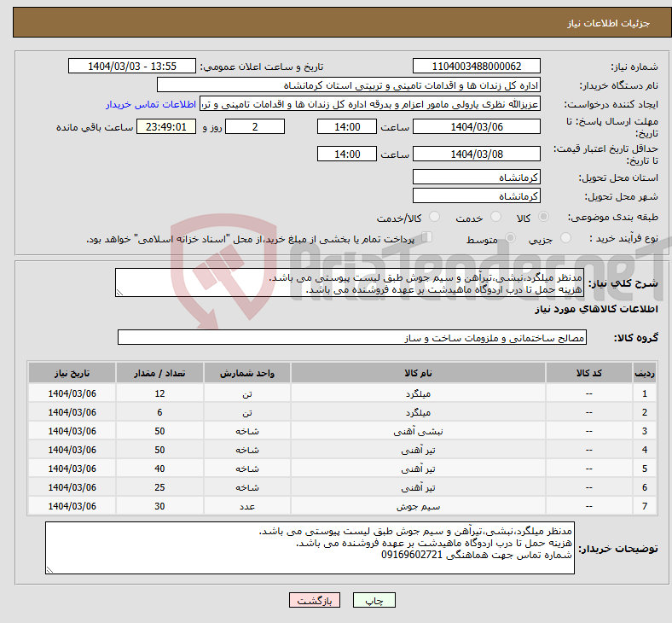Click quantity 40 in row 5
672x623 pixels.
[x=159, y=469]
